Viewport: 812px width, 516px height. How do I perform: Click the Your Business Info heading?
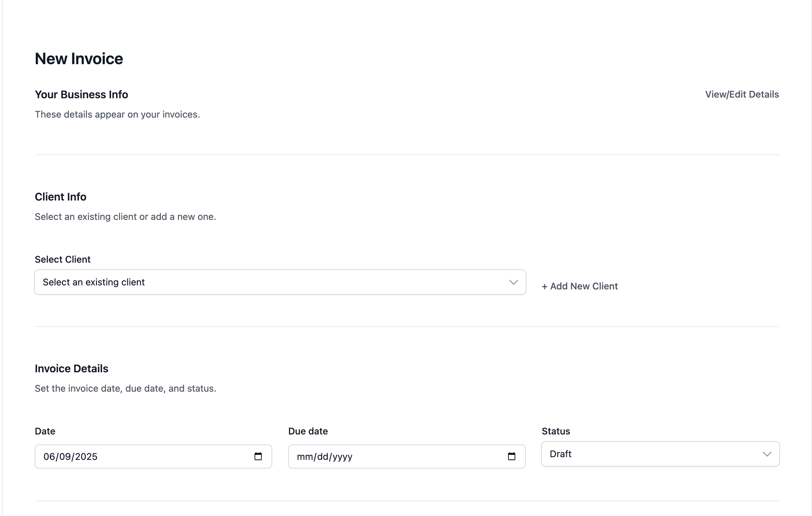(81, 95)
